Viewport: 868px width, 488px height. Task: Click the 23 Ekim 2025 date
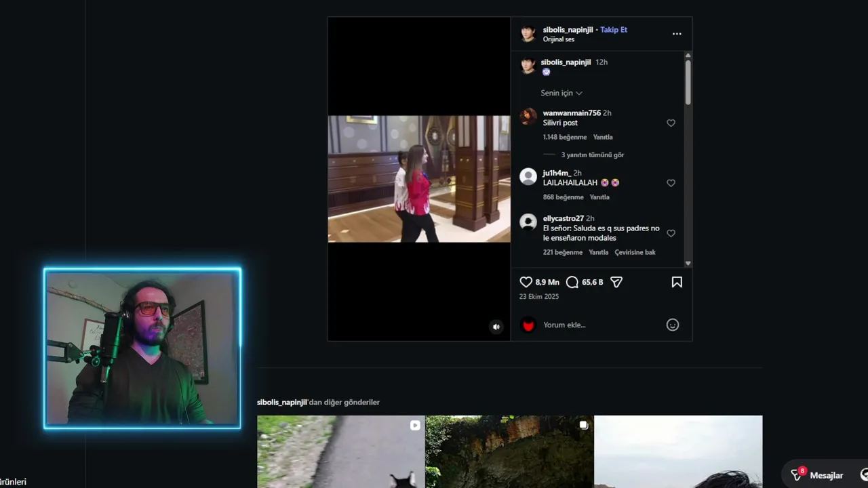coord(539,297)
